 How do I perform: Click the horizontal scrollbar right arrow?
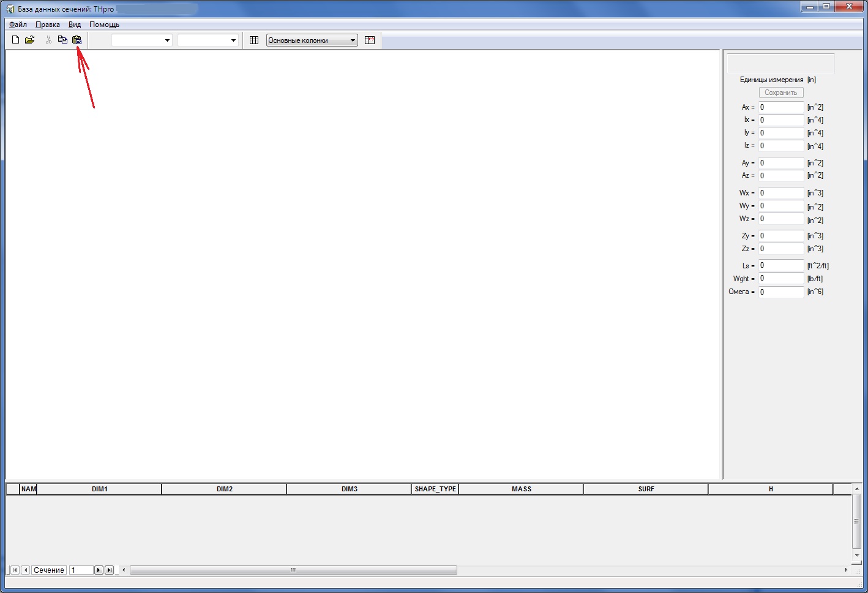coord(847,570)
